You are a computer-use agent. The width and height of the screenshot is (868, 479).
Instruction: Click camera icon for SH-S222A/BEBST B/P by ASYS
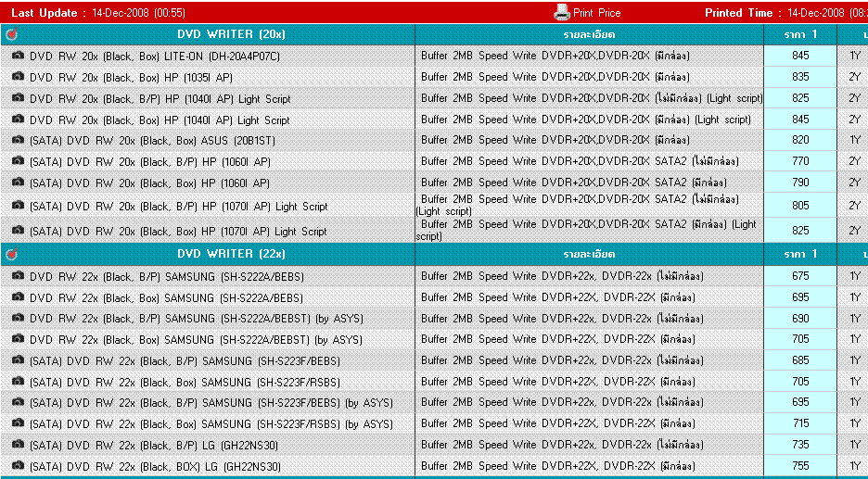point(19,318)
